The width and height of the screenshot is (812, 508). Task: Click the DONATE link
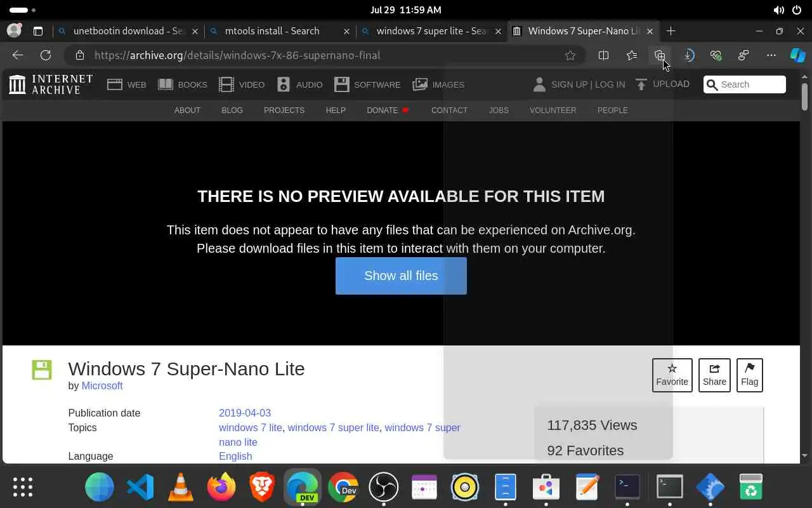click(x=388, y=110)
